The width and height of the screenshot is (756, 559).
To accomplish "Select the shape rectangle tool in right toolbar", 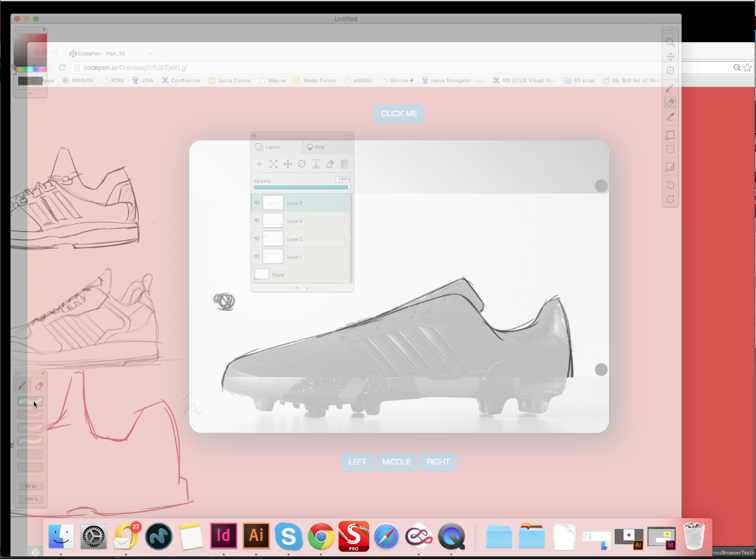I will (x=670, y=135).
